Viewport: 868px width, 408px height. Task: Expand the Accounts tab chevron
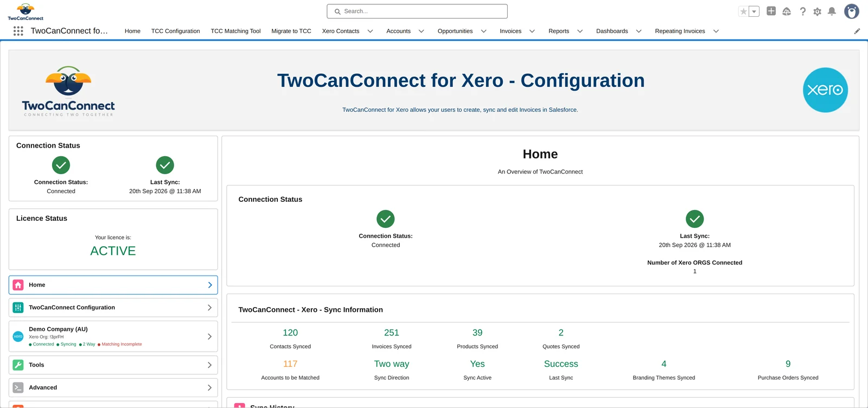422,31
